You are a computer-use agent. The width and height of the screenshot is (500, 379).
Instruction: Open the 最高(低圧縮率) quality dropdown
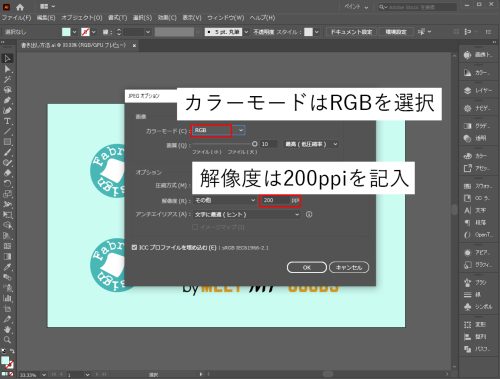(x=311, y=144)
